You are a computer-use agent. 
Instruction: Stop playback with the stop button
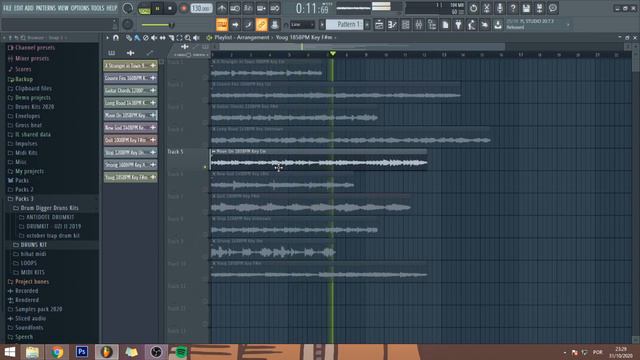170,9
